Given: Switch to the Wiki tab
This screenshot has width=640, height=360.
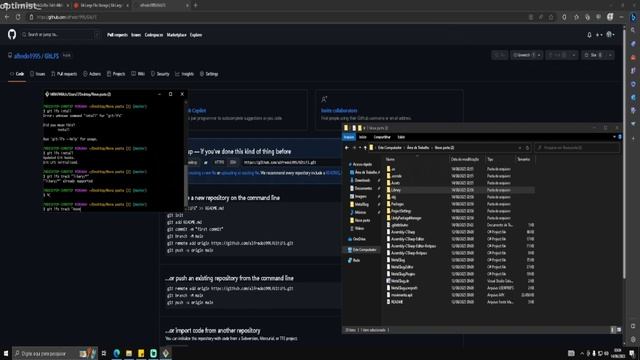Looking at the screenshot, I should [138, 74].
